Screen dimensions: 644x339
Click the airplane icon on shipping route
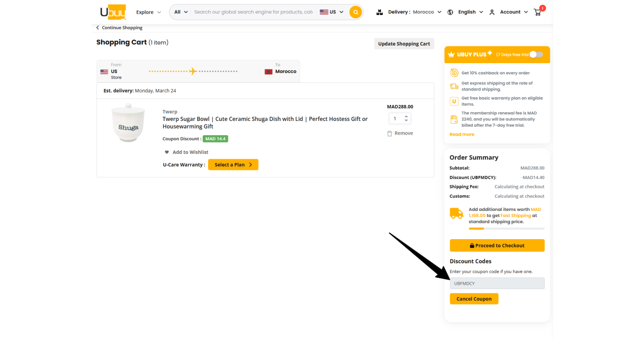pos(193,71)
